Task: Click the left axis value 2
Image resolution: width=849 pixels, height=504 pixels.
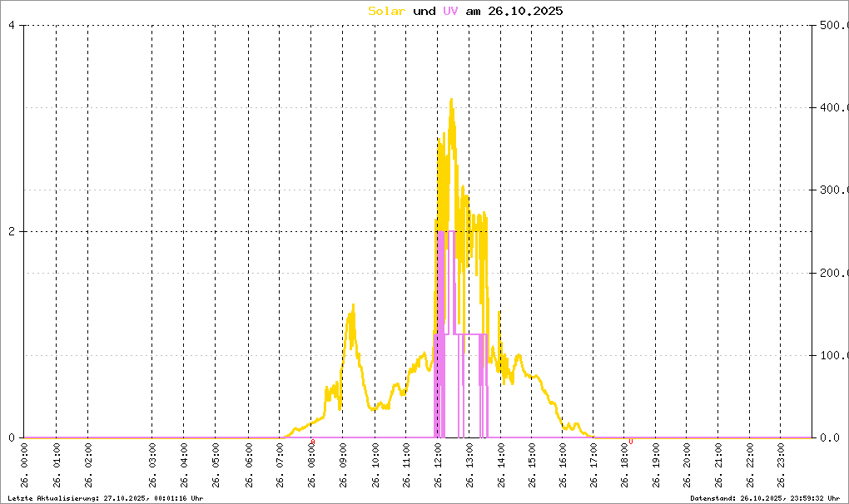Action: pos(12,231)
